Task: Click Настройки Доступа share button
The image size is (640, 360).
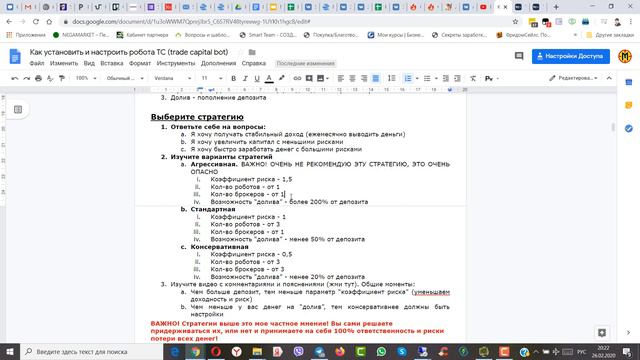Action: [571, 56]
